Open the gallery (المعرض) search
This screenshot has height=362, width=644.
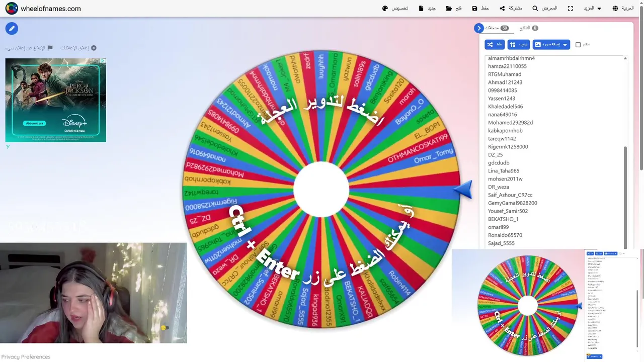pos(544,9)
